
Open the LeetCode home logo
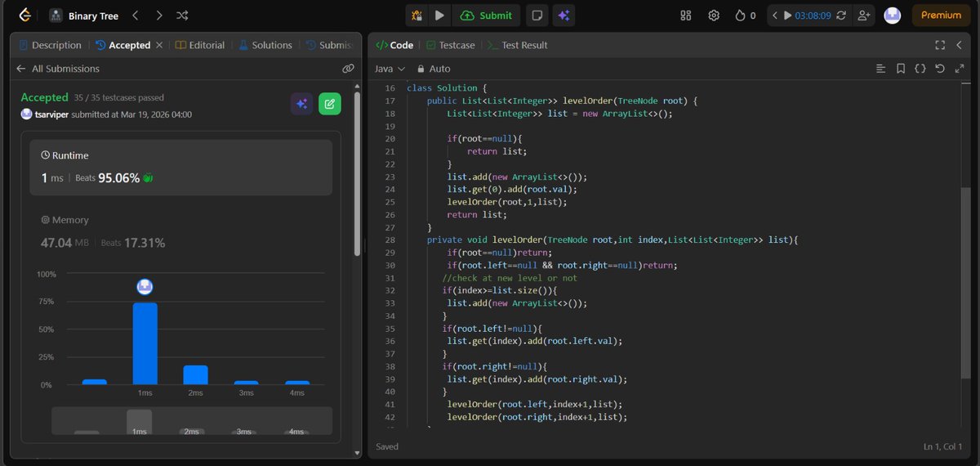[x=26, y=15]
